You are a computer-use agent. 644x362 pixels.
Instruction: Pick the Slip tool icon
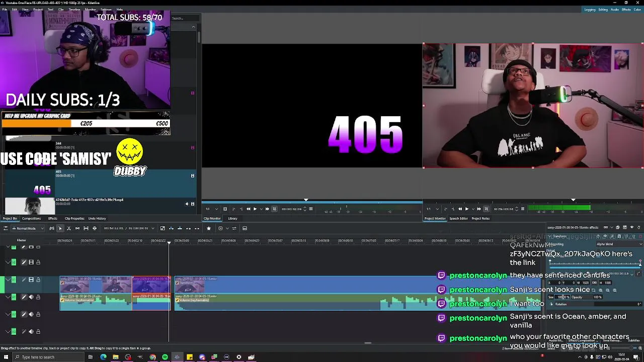click(x=86, y=228)
